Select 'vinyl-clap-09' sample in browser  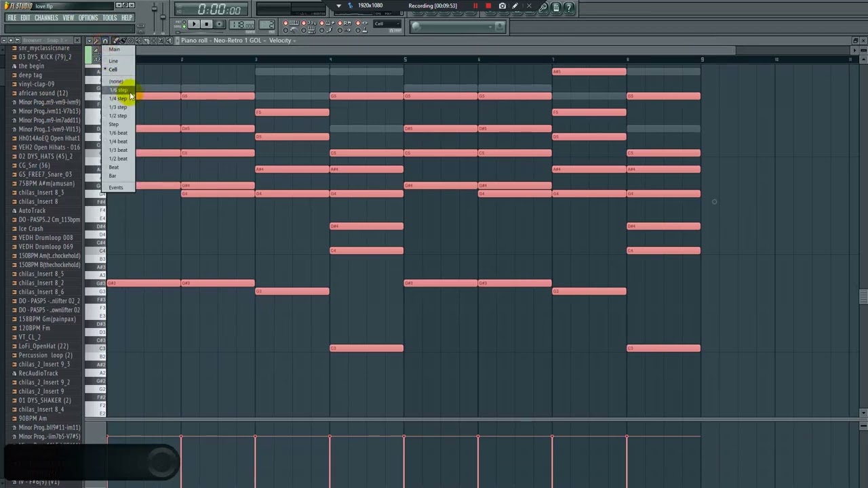[x=37, y=84]
